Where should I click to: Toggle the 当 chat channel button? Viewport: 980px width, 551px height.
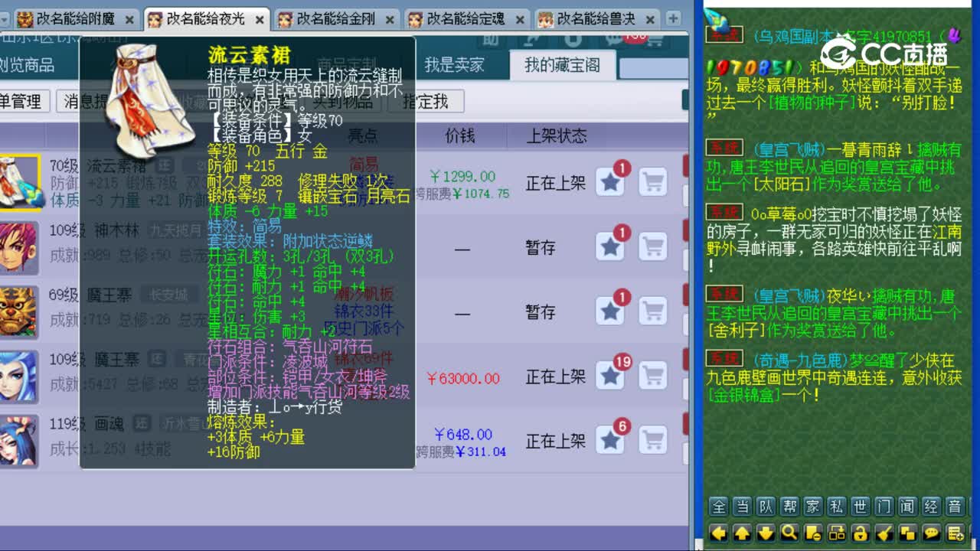click(x=742, y=507)
